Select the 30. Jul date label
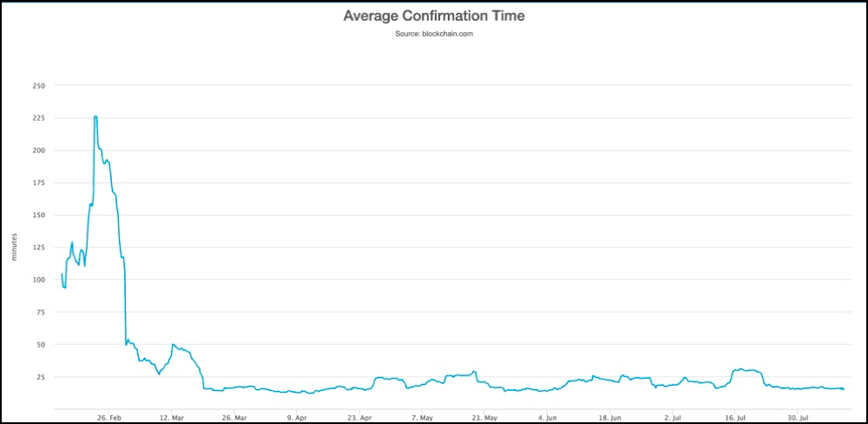868x424 pixels. [798, 415]
